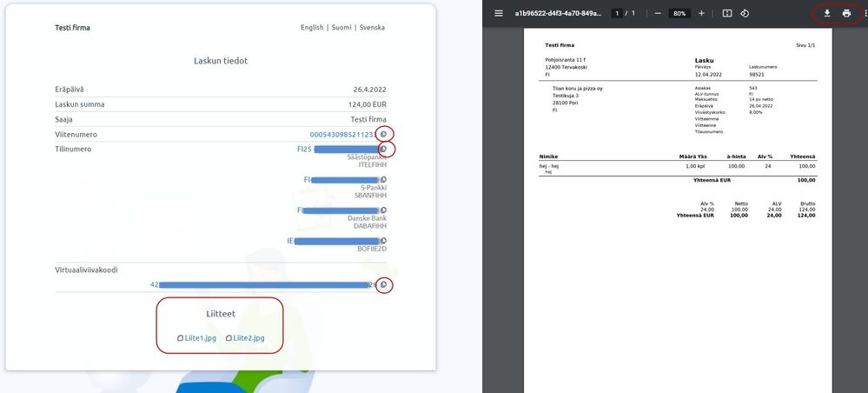Click 14 pv netto payment term in PDF
The width and height of the screenshot is (868, 393).
[761, 99]
